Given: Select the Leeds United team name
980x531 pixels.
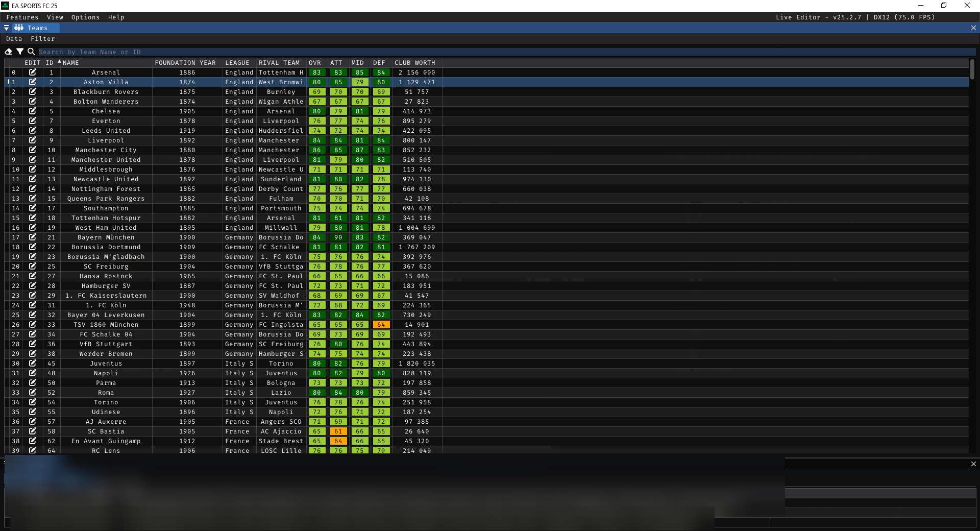Looking at the screenshot, I should tap(106, 131).
